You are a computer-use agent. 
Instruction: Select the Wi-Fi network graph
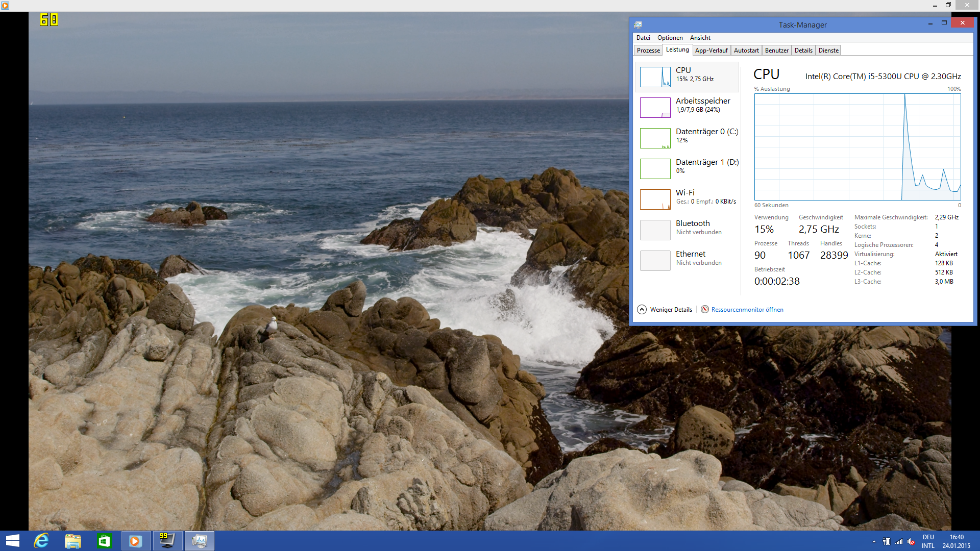(655, 199)
